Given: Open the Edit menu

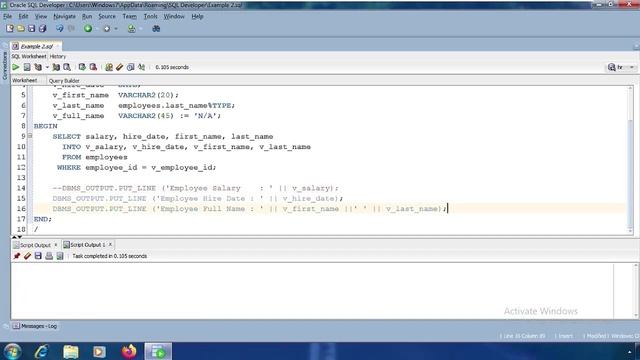Looking at the screenshot, I should click(23, 16).
